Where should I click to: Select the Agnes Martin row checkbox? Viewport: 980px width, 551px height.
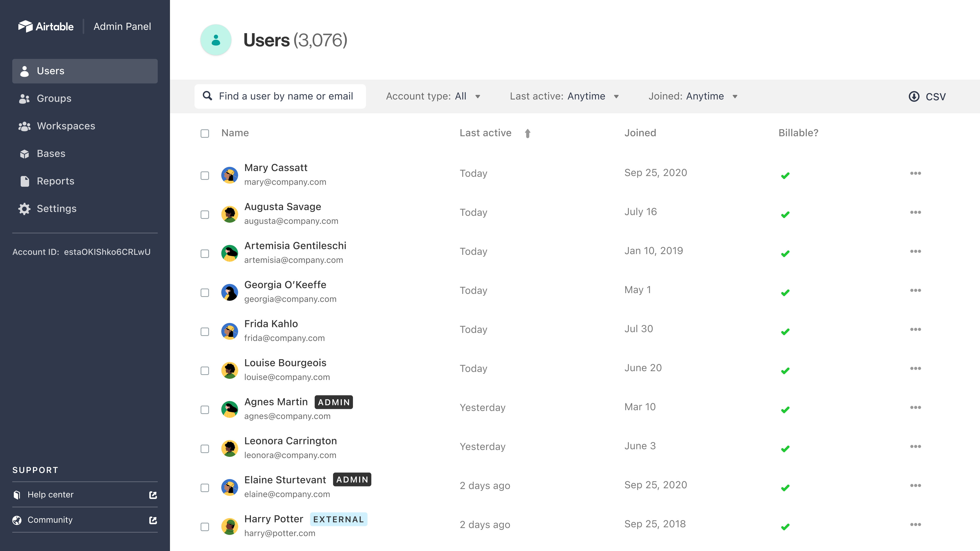click(x=205, y=409)
